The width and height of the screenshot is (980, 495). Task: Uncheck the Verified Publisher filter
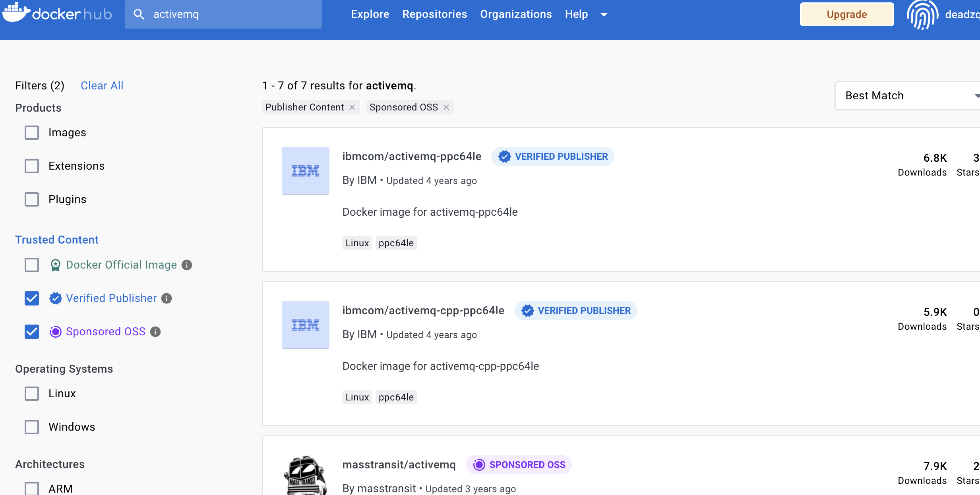[32, 298]
